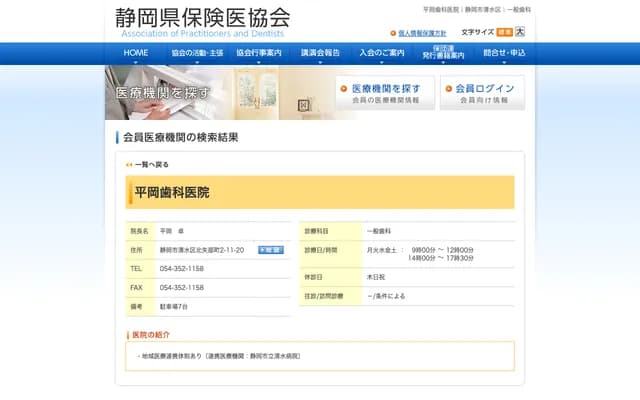Click the 静岡県保険医協会 site logo

click(x=203, y=22)
